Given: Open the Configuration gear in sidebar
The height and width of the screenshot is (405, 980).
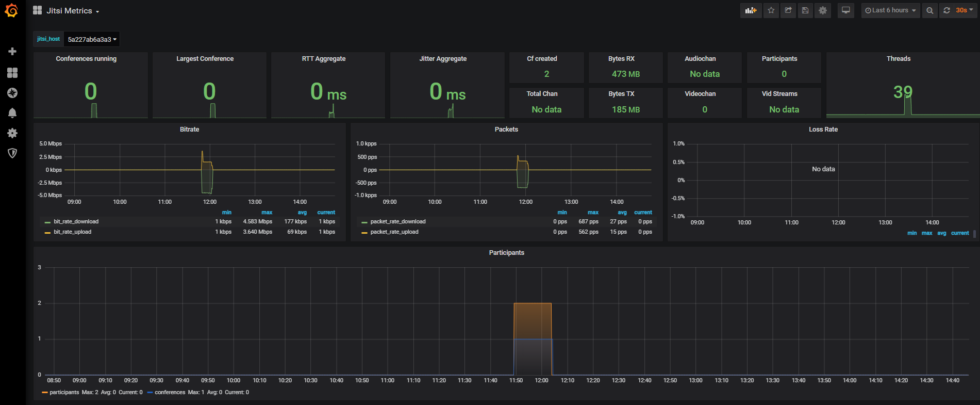Looking at the screenshot, I should pos(12,133).
